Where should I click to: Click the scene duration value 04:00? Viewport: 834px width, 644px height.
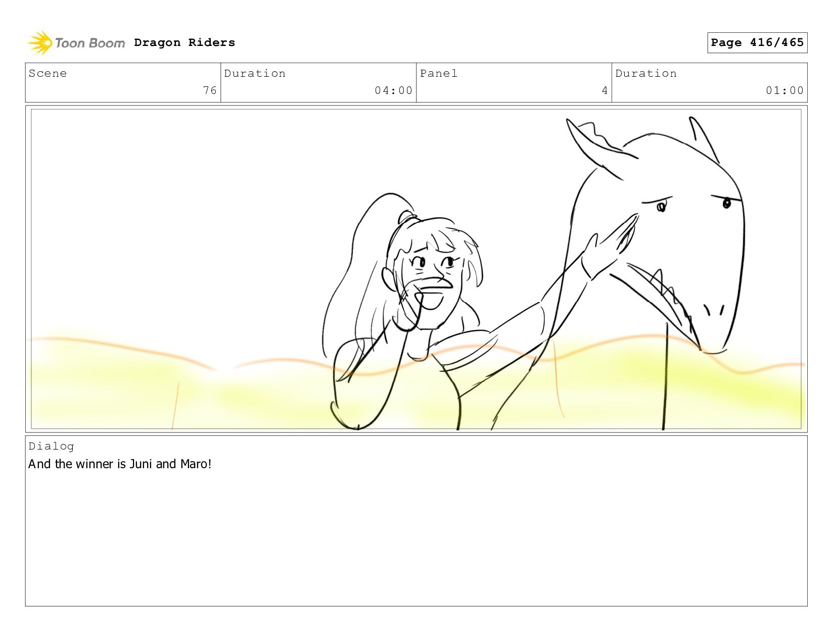(393, 91)
